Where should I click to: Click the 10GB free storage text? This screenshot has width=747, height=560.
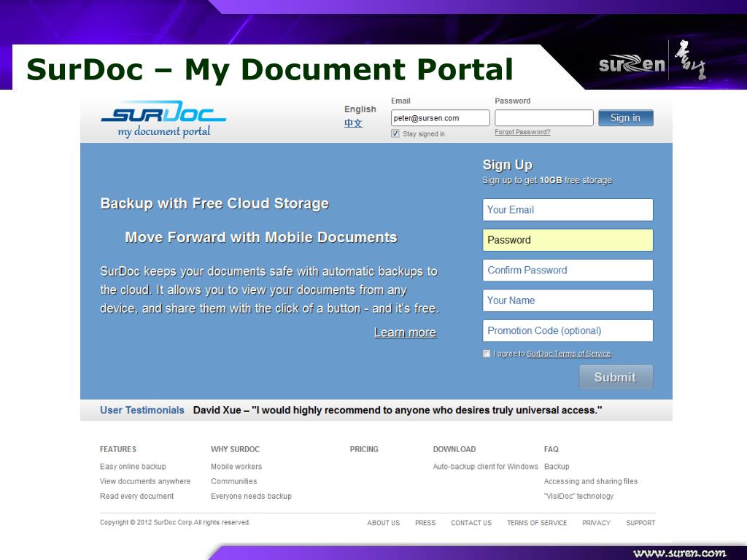click(576, 180)
